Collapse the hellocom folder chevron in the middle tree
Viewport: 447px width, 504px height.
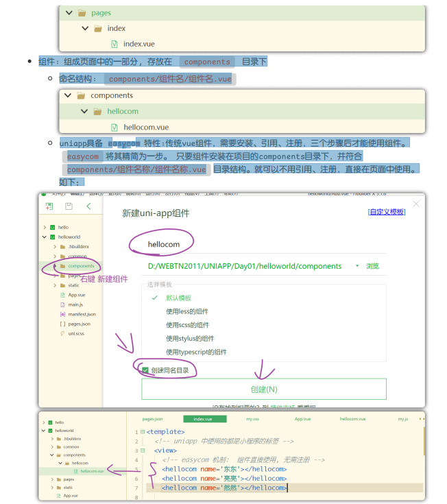pos(84,111)
